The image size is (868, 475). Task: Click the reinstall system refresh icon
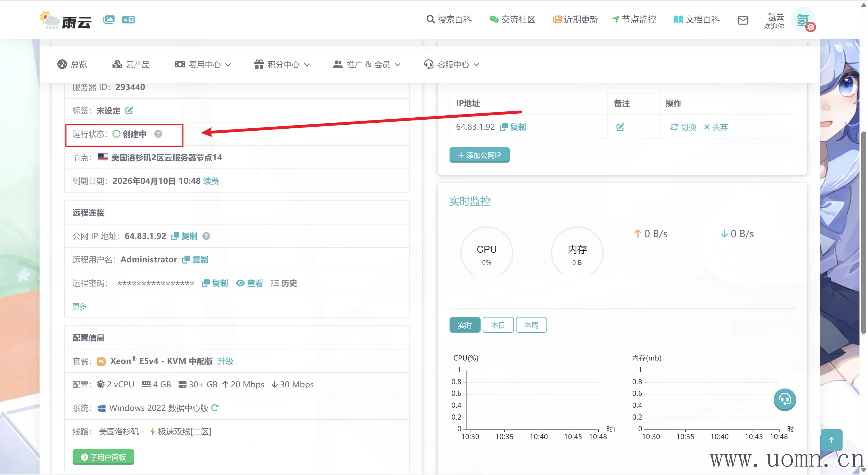[x=215, y=408]
